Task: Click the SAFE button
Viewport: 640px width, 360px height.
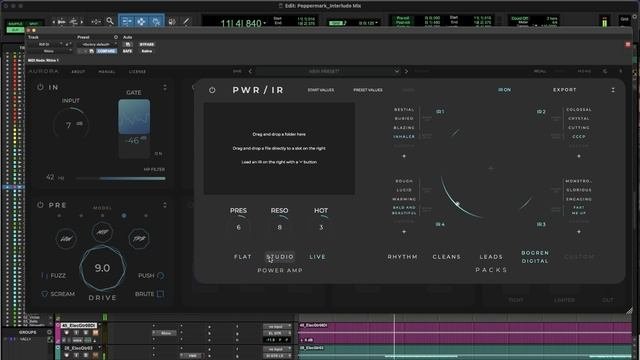Action: click(127, 51)
